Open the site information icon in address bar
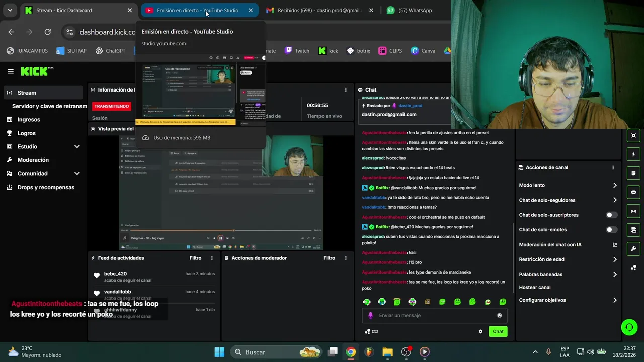 (70, 32)
